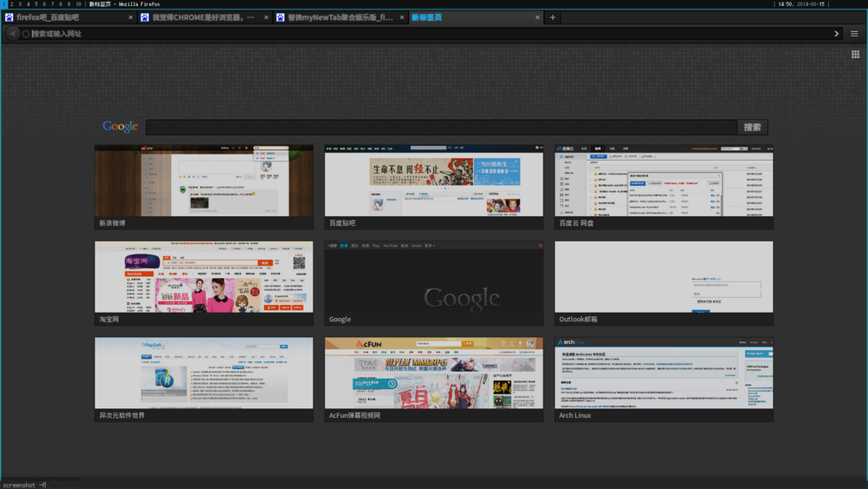The width and height of the screenshot is (868, 489).
Task: Switch to workspace 10 in top bar
Action: (78, 3)
